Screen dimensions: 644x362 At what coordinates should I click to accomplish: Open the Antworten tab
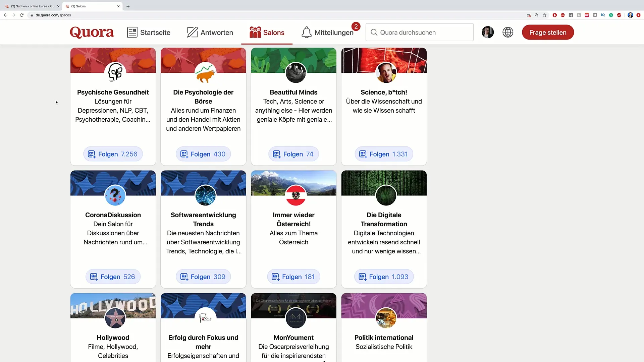[210, 33]
